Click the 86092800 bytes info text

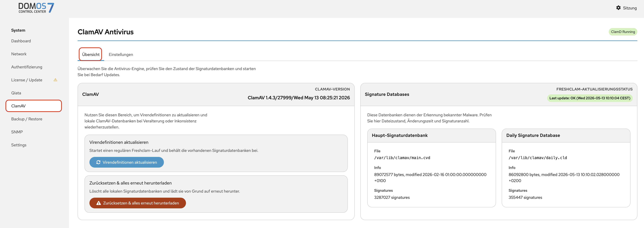(x=564, y=177)
